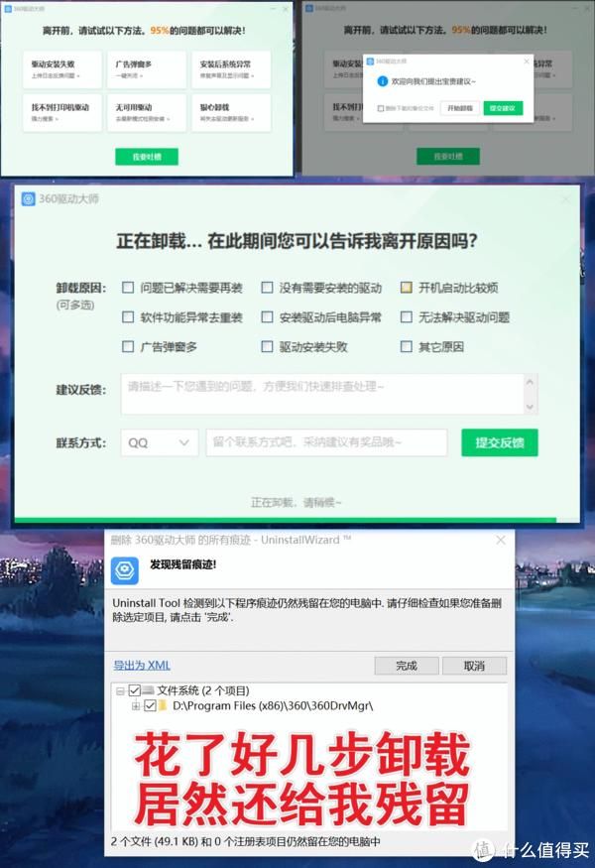595x868 pixels.
Task: Uncheck the 文件系统 root checkbox
Action: tap(135, 690)
